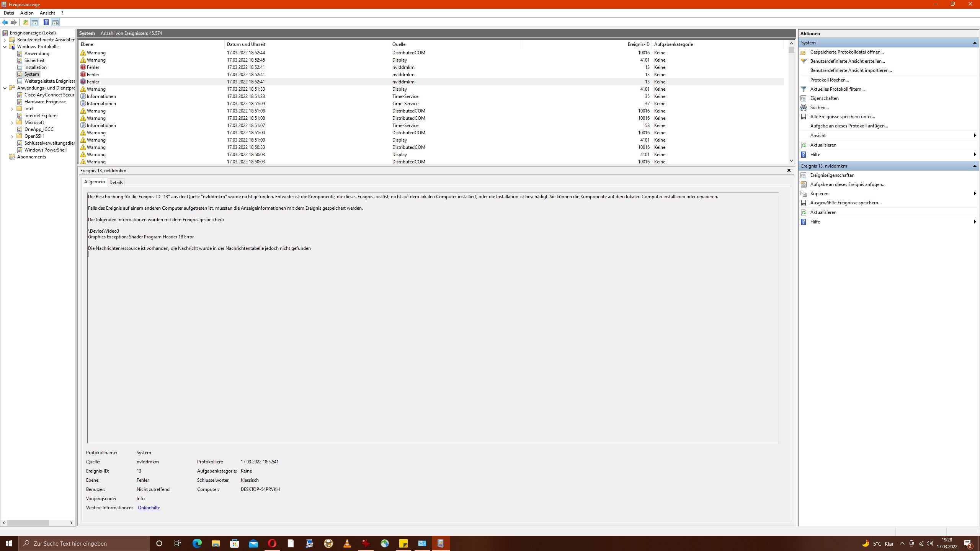Switch to the Details tab
The width and height of the screenshot is (980, 551).
coord(116,183)
